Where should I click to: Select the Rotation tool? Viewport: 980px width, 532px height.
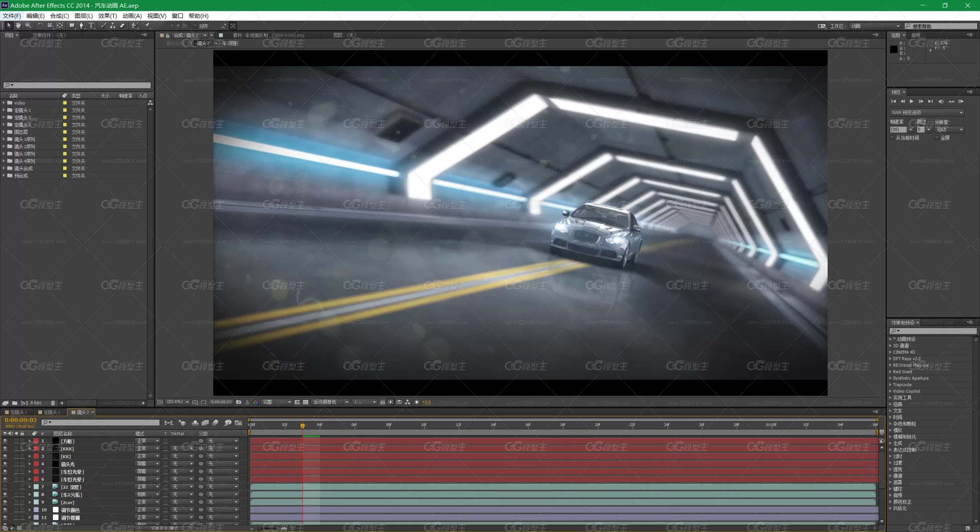coord(40,25)
